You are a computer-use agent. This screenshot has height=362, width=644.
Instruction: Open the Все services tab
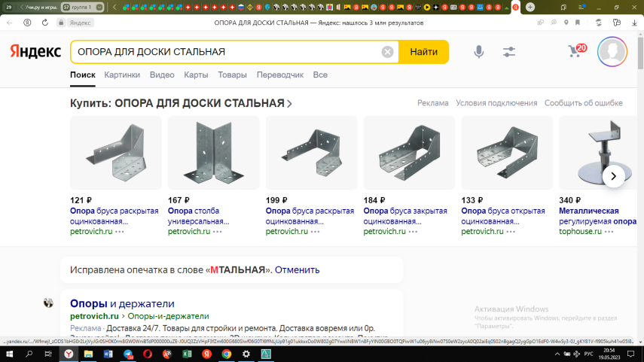(x=320, y=75)
